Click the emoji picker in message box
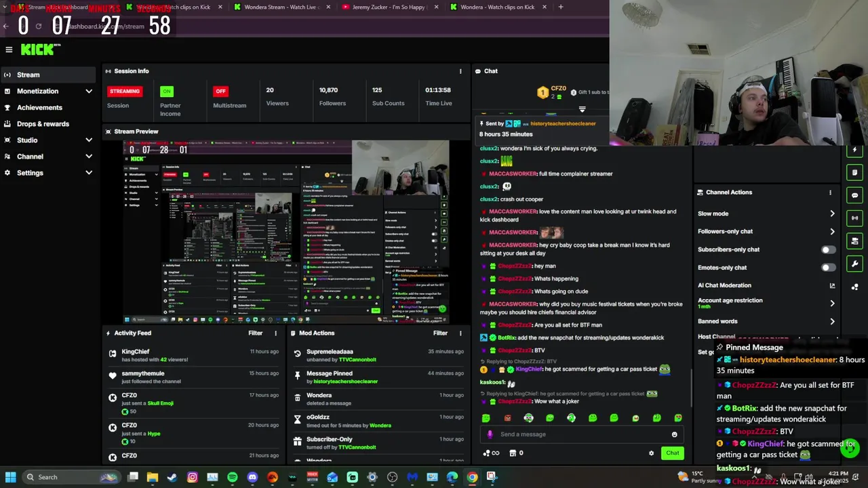This screenshot has height=488, width=868. [x=674, y=434]
